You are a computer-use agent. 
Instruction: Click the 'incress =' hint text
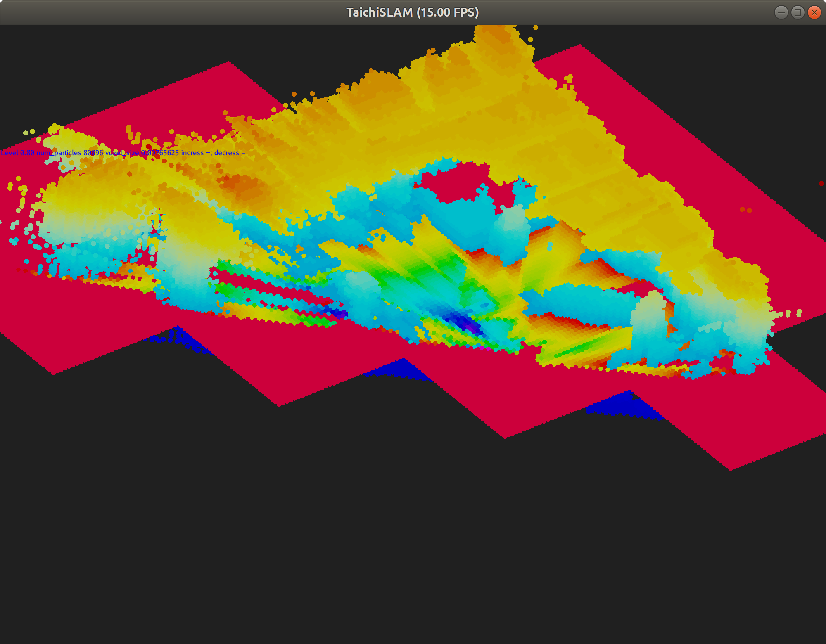pos(196,153)
